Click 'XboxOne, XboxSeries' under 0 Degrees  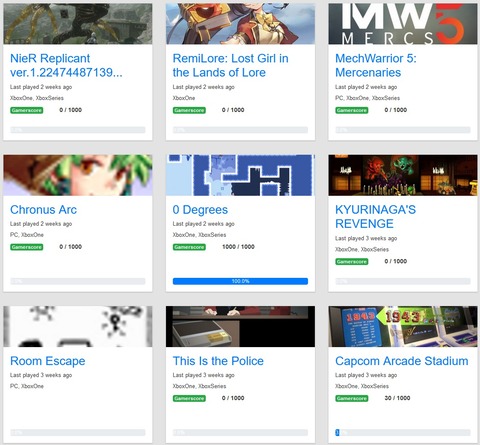[199, 235]
